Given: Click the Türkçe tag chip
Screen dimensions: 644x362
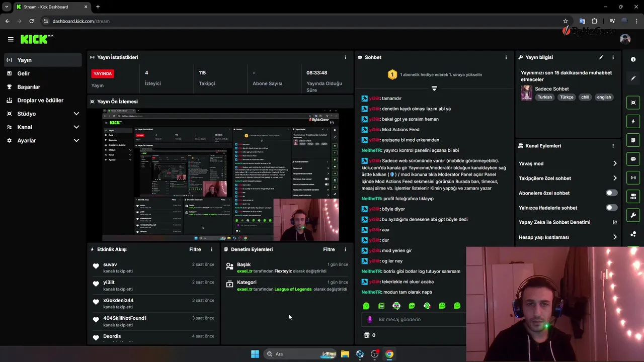Looking at the screenshot, I should coord(567,98).
